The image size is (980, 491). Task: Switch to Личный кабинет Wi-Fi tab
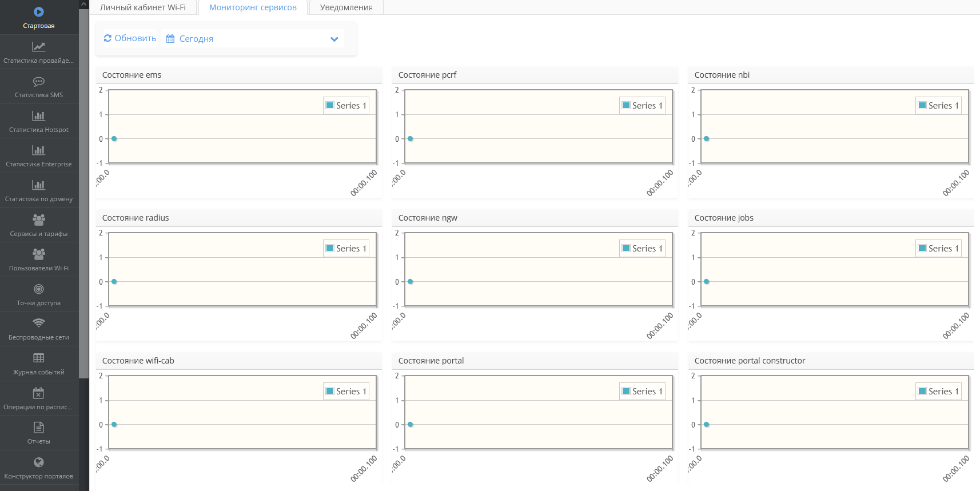[143, 7]
